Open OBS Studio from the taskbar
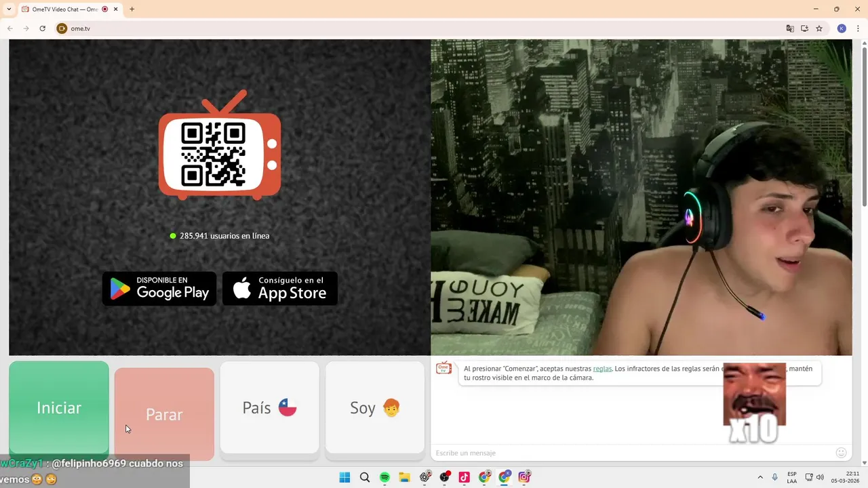Image resolution: width=868 pixels, height=488 pixels. click(444, 477)
